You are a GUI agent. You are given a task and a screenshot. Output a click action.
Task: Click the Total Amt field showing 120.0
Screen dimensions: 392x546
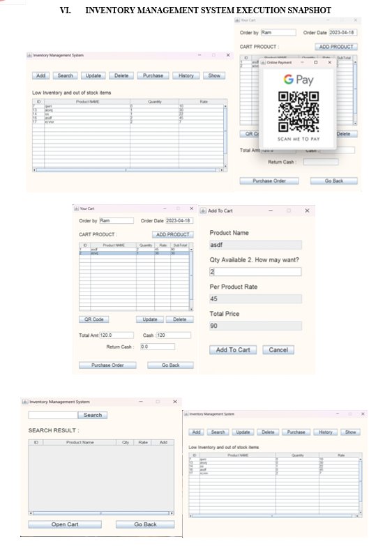tap(116, 335)
